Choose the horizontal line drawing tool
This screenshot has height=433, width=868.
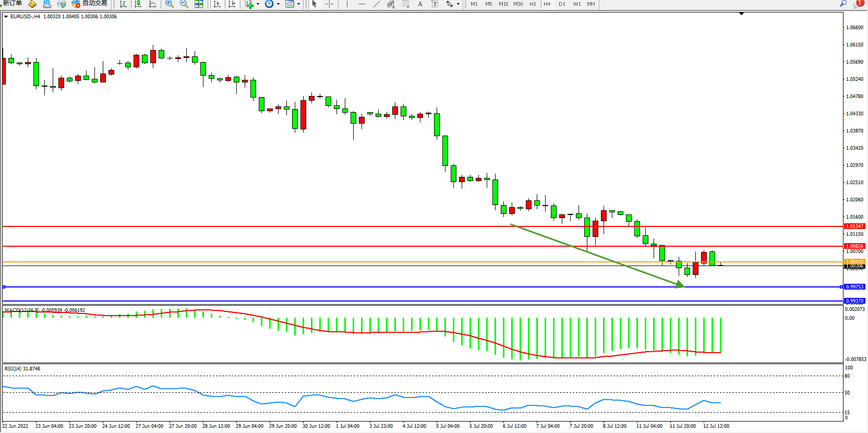(x=361, y=4)
